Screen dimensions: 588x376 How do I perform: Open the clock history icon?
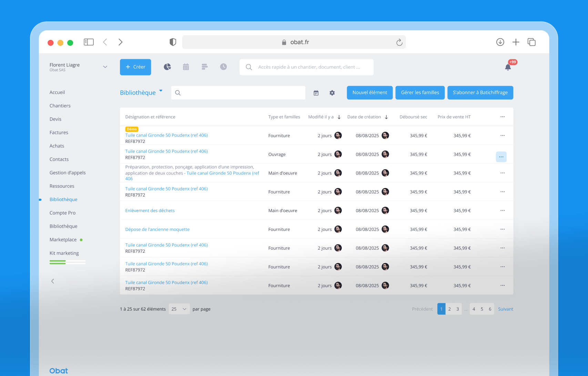point(223,67)
